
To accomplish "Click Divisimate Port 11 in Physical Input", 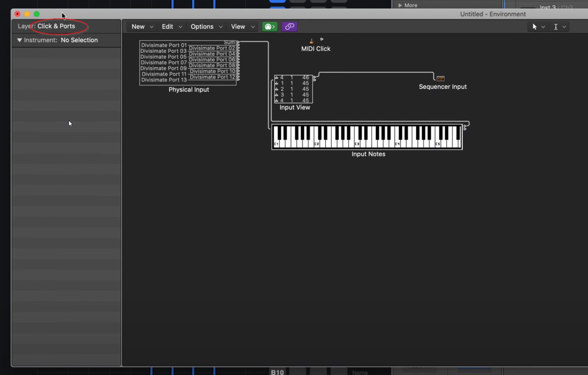I will (x=164, y=74).
